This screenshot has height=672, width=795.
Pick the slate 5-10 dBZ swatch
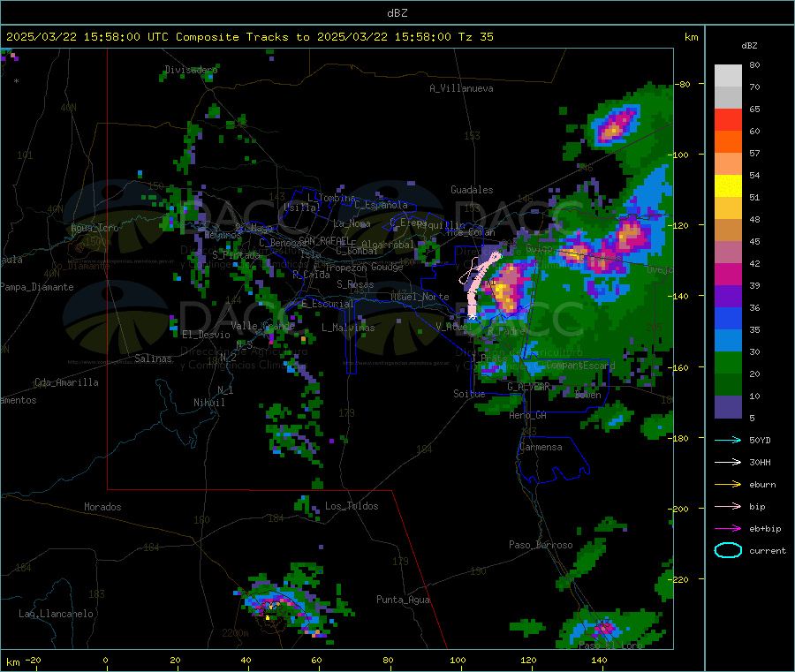728,407
